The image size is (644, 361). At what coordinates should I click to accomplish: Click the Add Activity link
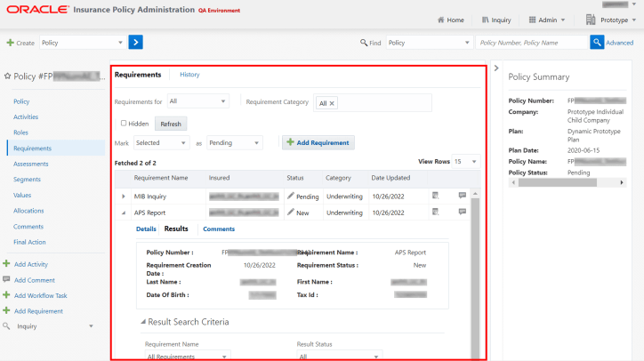pos(31,264)
